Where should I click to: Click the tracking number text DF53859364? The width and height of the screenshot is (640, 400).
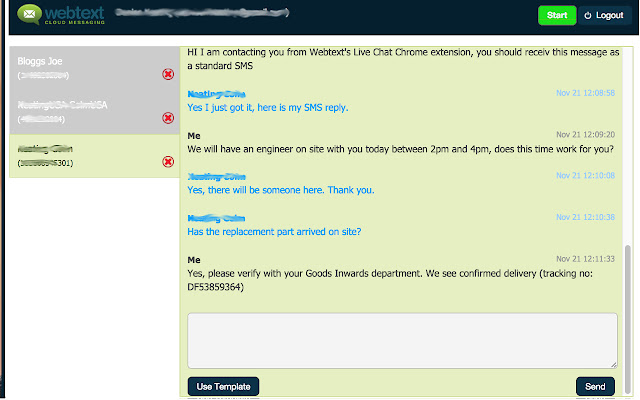pyautogui.click(x=216, y=287)
